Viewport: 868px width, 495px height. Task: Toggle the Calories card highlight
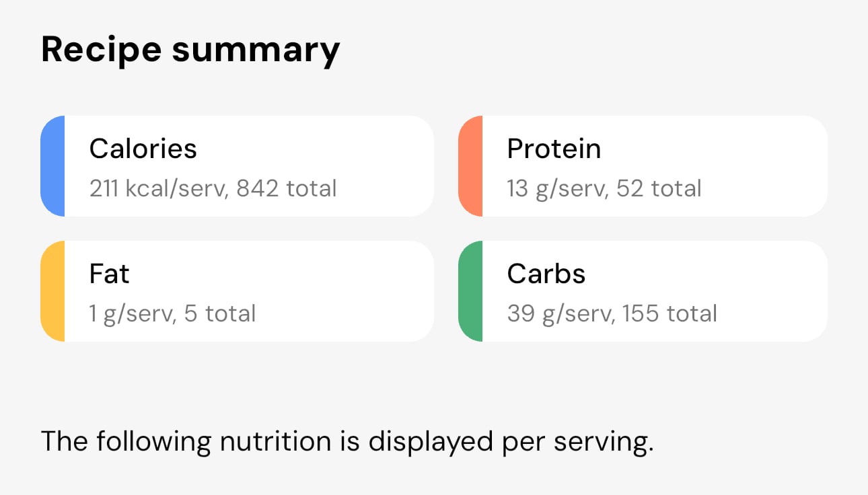[x=249, y=165]
